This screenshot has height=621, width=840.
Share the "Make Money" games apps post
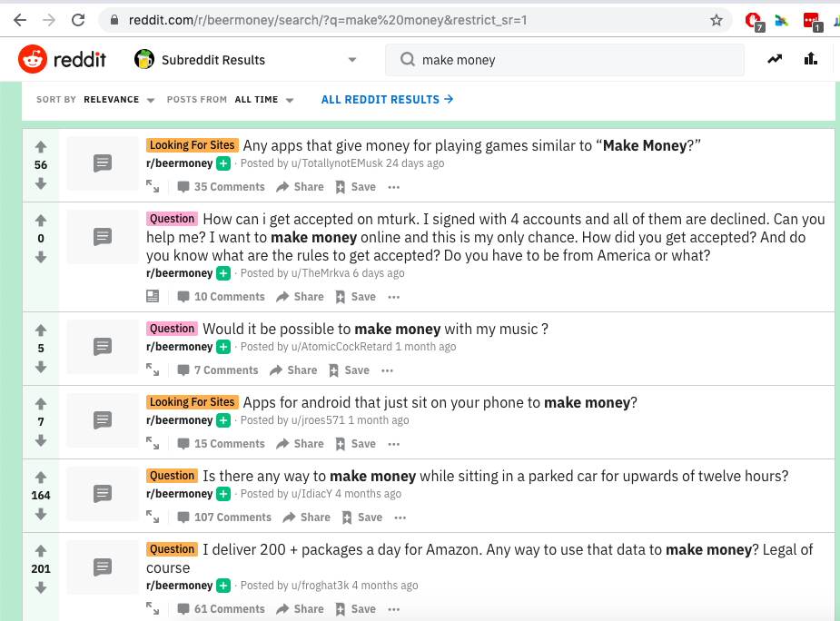tap(300, 187)
